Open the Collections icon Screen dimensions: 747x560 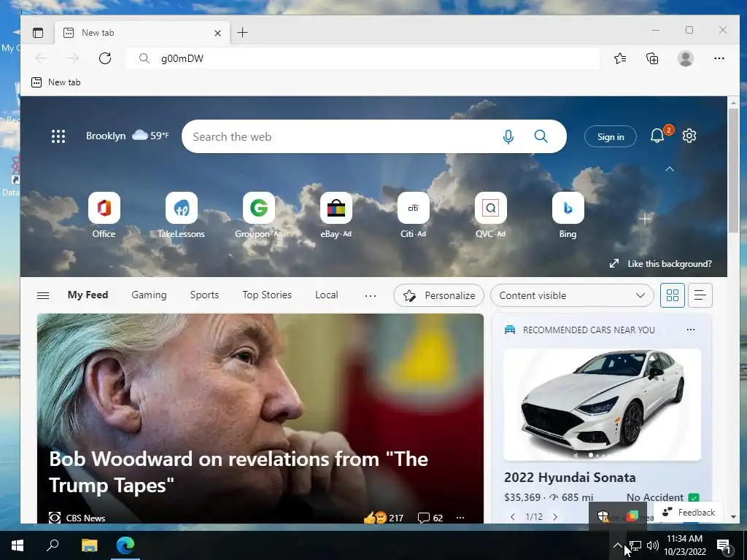pos(652,58)
